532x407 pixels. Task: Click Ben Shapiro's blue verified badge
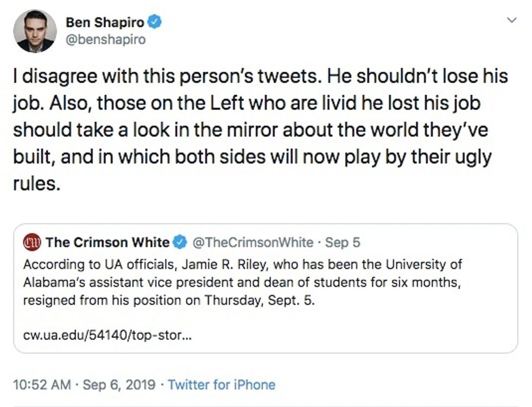point(155,22)
